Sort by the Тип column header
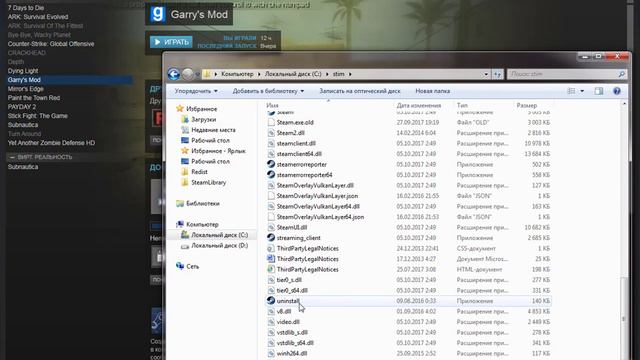This screenshot has height=360, width=640. 462,105
